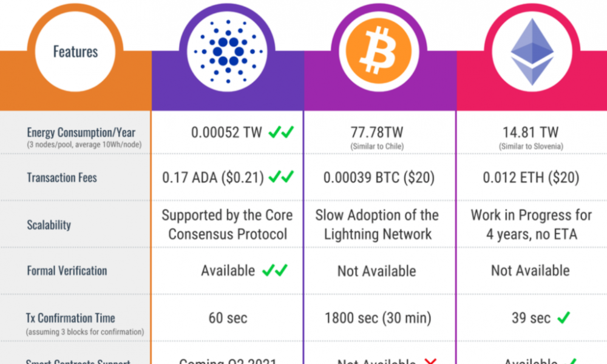Click double checkmark next to 0.17 ADA fee
Image resolution: width=607 pixels, height=364 pixels.
(x=282, y=177)
